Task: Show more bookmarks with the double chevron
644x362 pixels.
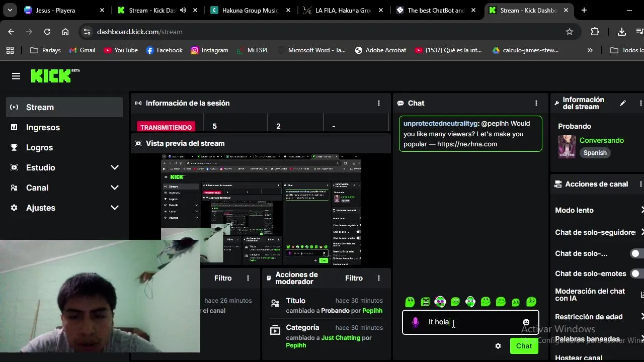Action: coord(590,50)
